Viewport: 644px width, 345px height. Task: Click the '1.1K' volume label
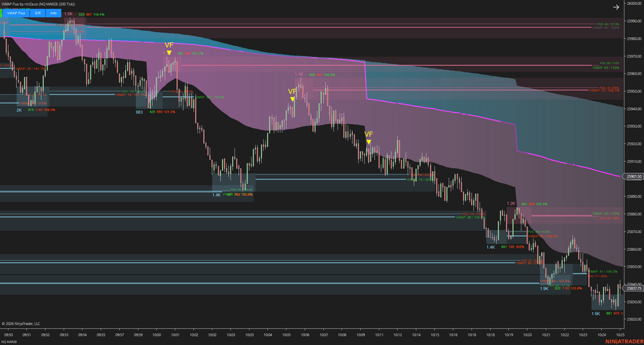(299, 74)
